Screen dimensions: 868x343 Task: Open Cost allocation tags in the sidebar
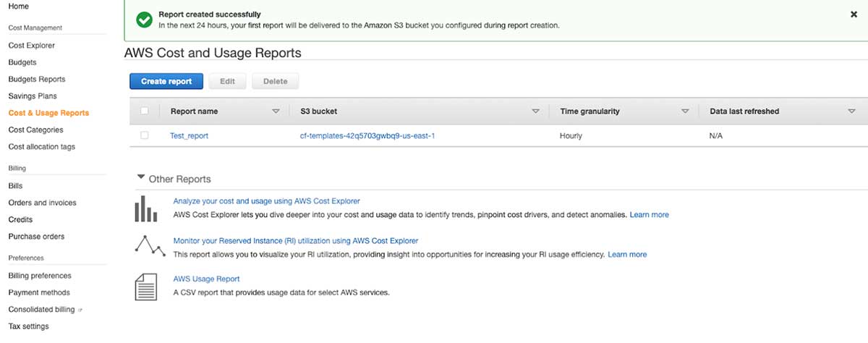pyautogui.click(x=41, y=147)
